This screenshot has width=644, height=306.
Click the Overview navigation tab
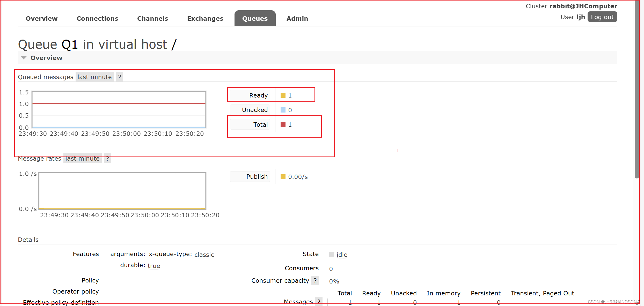click(x=42, y=18)
